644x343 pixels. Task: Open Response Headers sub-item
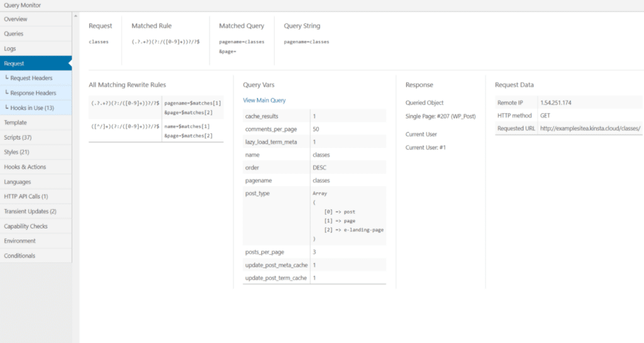pyautogui.click(x=33, y=93)
